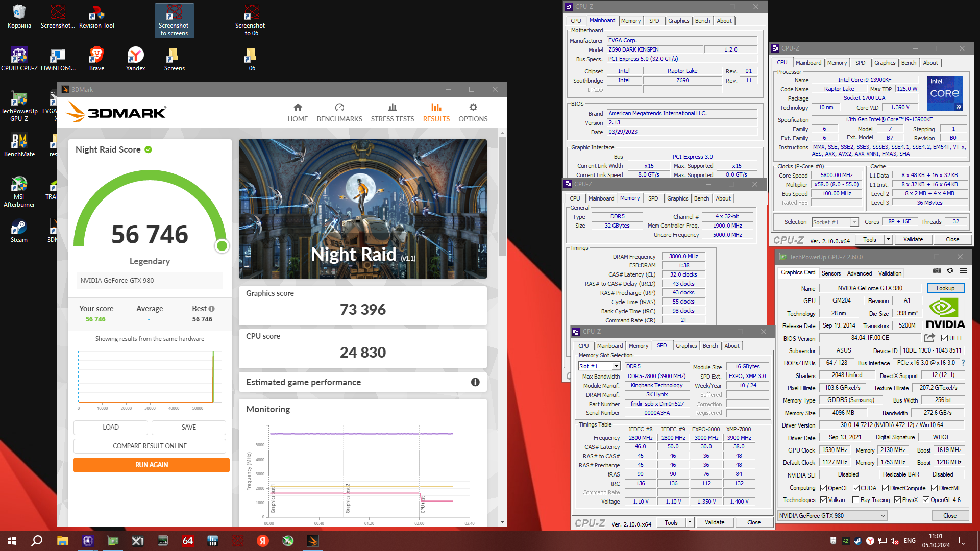
Task: Click the Bus Interface question mark in GPU-Z
Action: [x=963, y=363]
